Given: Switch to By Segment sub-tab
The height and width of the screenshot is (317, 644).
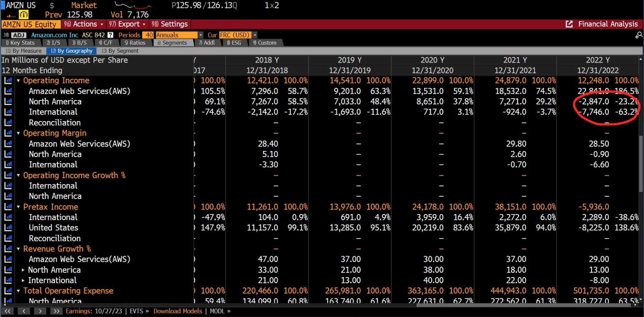Looking at the screenshot, I should tap(120, 51).
